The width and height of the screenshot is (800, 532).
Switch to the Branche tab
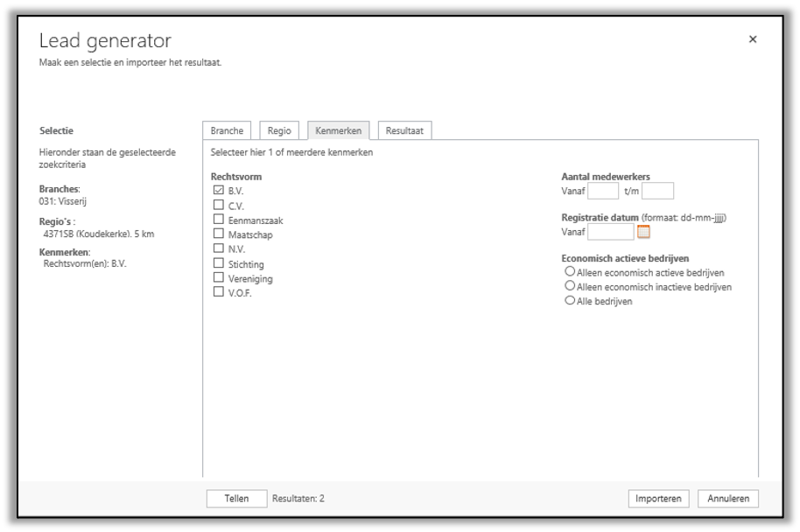point(227,130)
